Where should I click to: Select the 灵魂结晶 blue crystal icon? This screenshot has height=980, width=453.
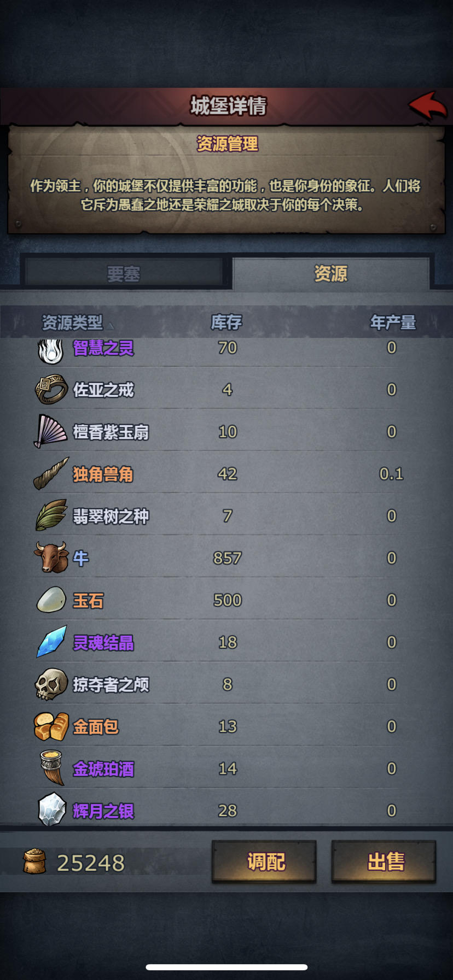(51, 642)
